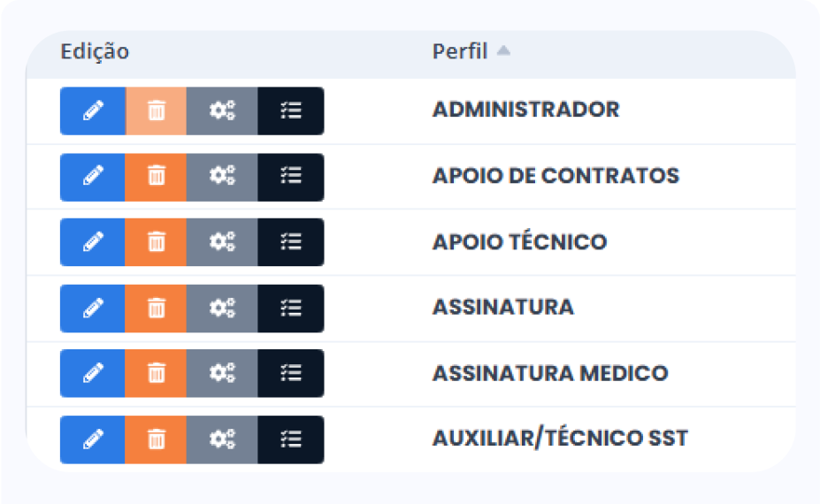Viewport: 820px width, 504px height.
Task: Open checklist for APOIO DE CONTRATOS
Action: (x=291, y=176)
